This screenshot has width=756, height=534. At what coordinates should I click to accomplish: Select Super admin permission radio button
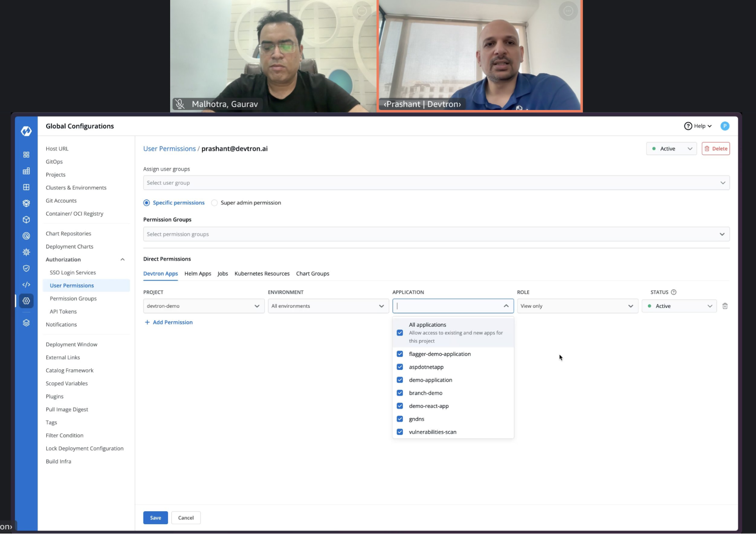[x=214, y=203]
